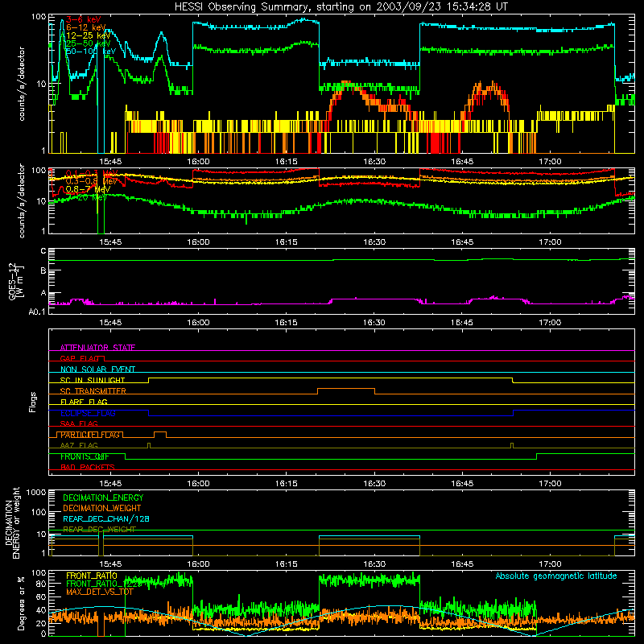The height and width of the screenshot is (644, 644).
Task: Click '1000' tick on the decimation plot axis
Action: click(x=36, y=492)
